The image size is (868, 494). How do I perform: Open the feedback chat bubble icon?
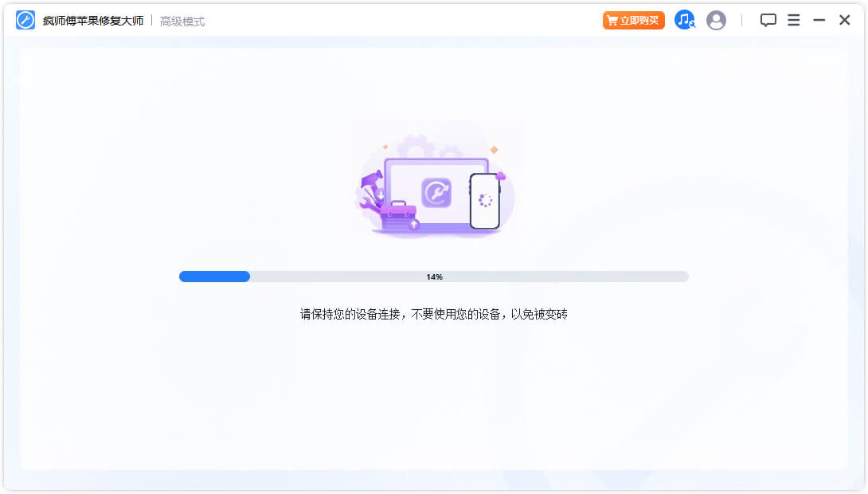click(x=768, y=21)
